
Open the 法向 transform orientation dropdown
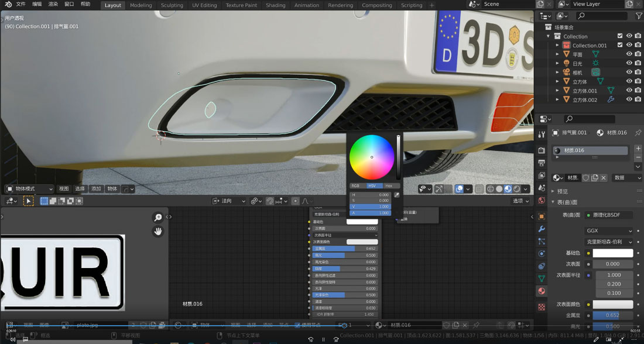[229, 201]
